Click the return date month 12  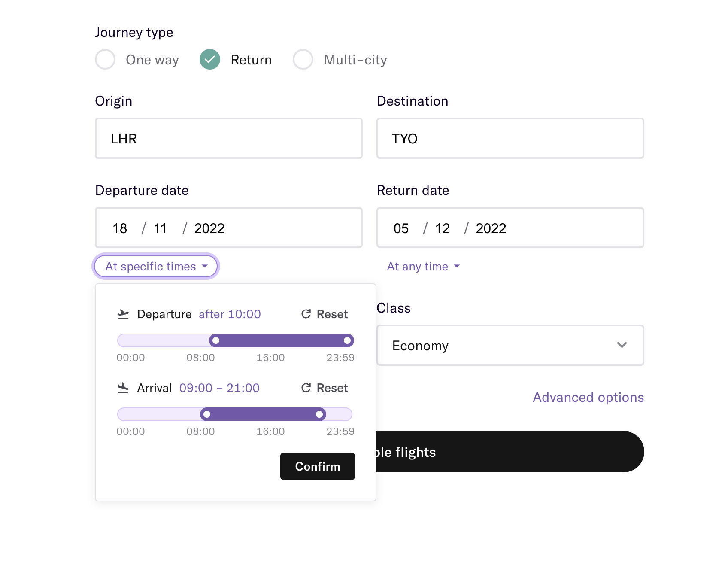[443, 228]
